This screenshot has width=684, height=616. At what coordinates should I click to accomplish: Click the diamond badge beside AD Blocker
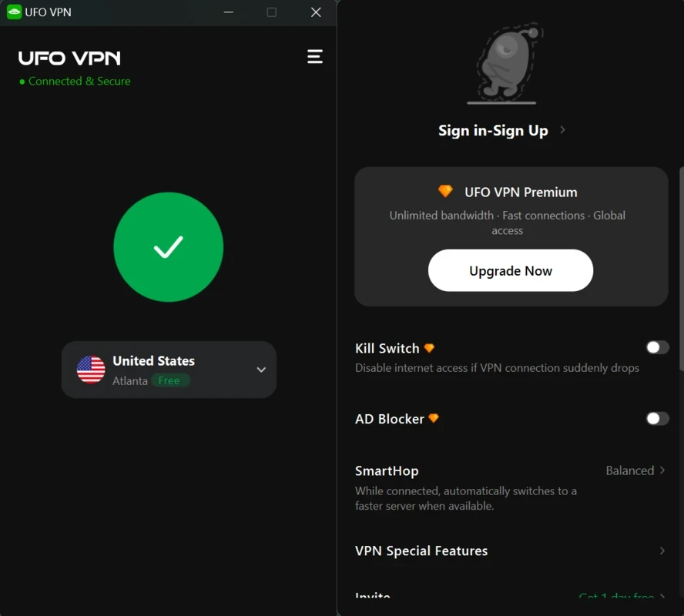434,418
